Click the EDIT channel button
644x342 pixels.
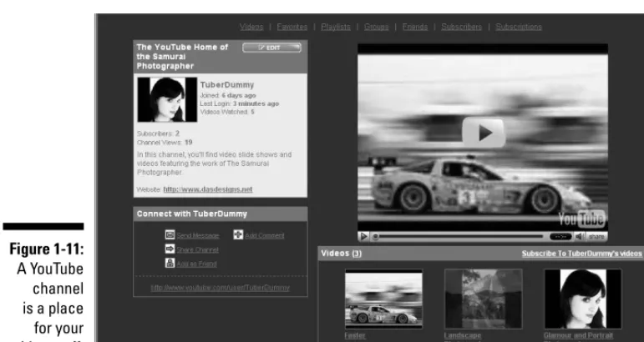point(271,48)
